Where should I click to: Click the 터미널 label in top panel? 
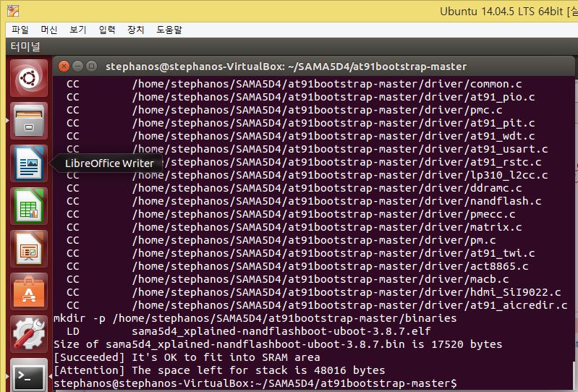coord(25,47)
